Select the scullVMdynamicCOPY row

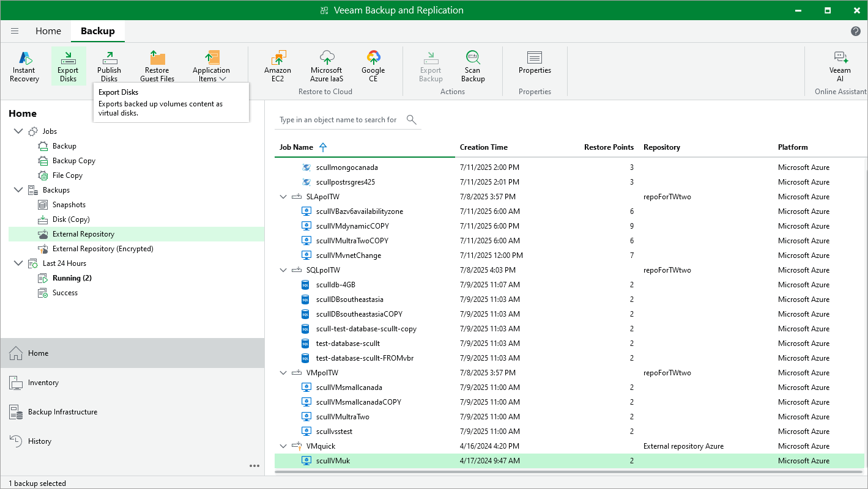coord(569,226)
